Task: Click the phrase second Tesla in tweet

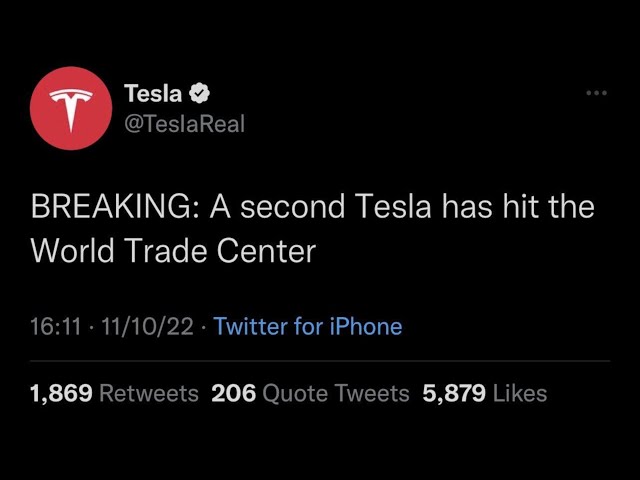Action: click(x=336, y=207)
